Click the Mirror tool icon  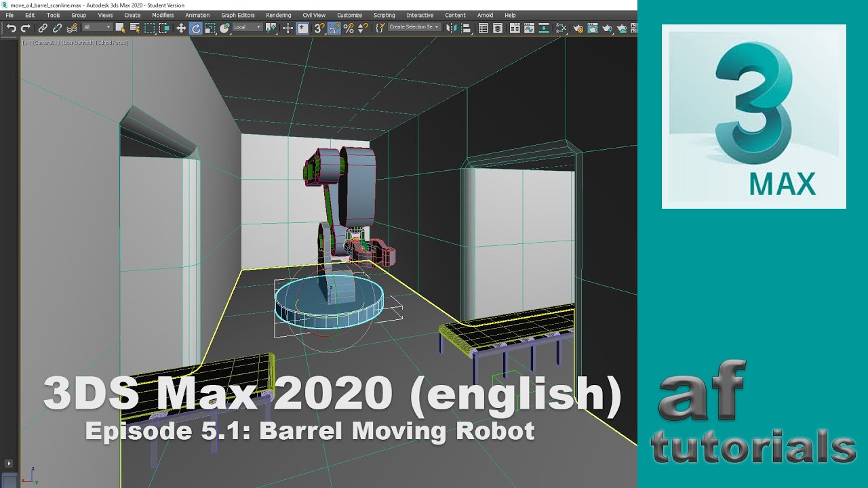[451, 28]
